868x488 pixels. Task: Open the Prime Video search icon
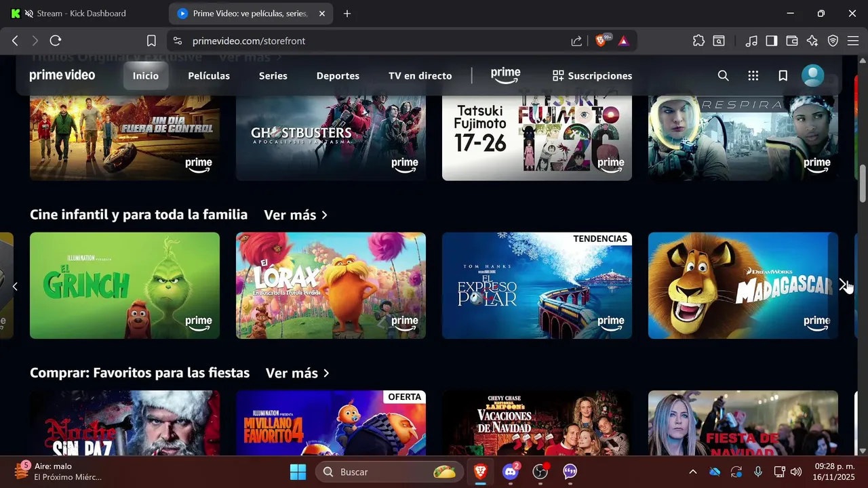[724, 76]
